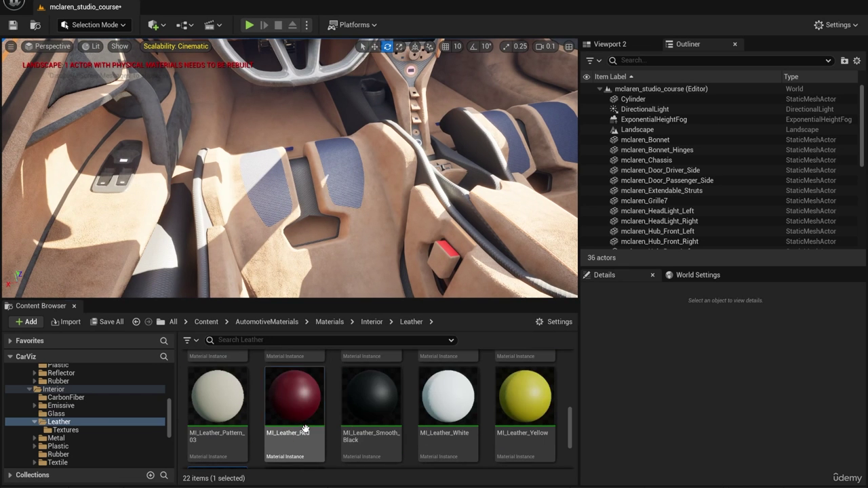This screenshot has height=488, width=868.
Task: Click the Eject icon in play controls
Action: pos(292,25)
